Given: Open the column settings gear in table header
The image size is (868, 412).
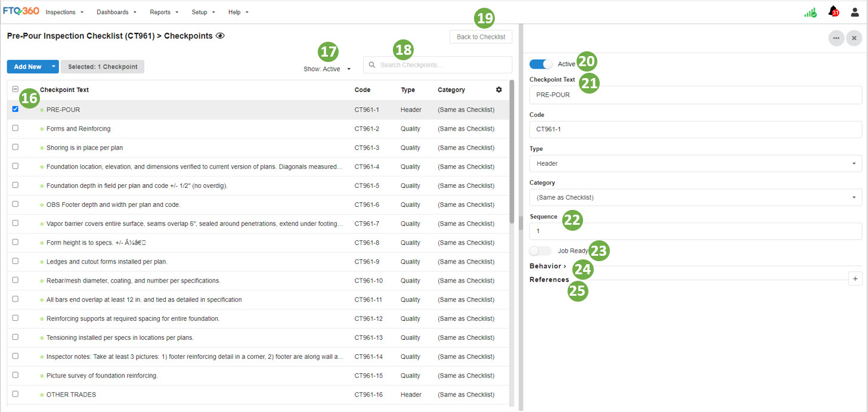Looking at the screenshot, I should coord(499,89).
